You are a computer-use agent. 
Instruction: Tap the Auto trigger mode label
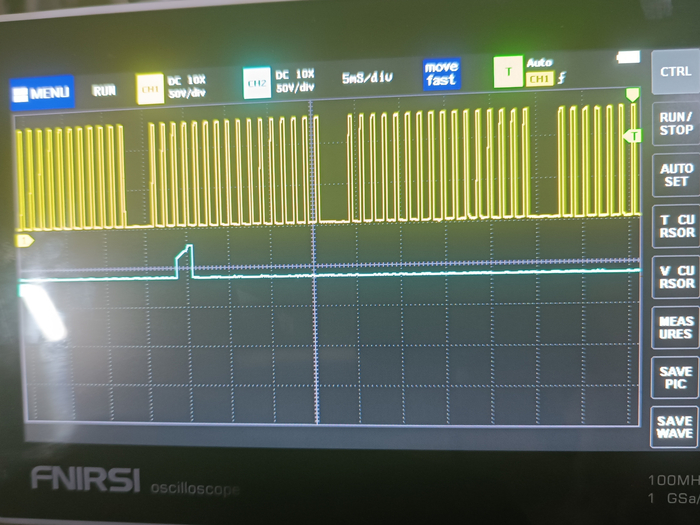(x=539, y=62)
